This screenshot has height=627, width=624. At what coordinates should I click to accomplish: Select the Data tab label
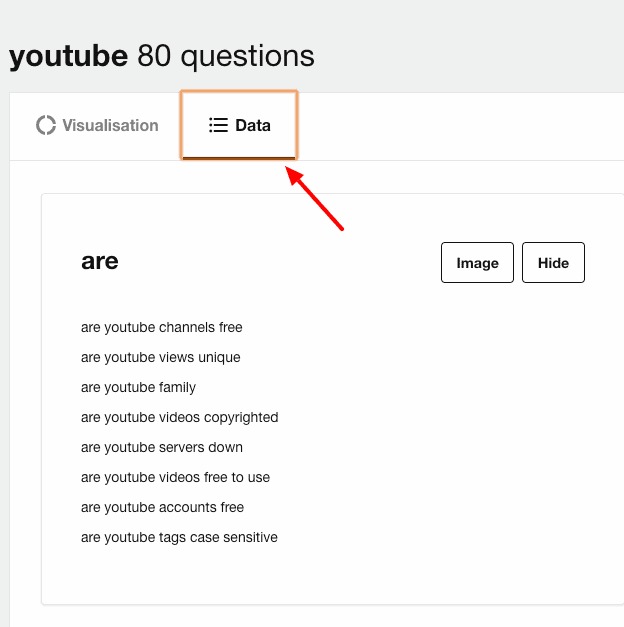[253, 126]
